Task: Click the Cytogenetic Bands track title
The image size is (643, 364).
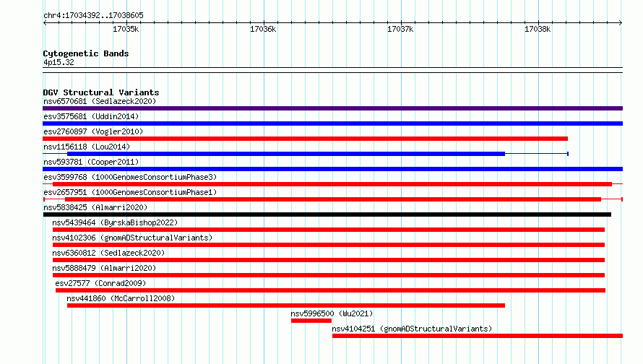Action: (86, 53)
